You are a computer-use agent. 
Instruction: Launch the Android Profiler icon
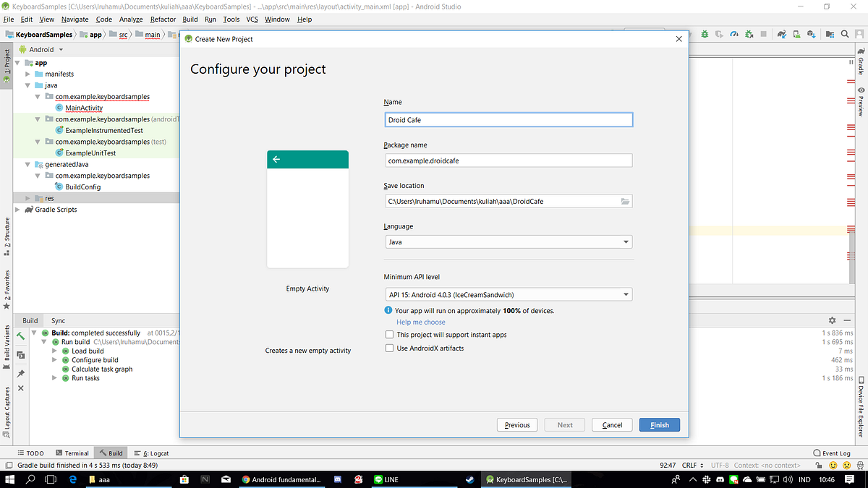733,34
